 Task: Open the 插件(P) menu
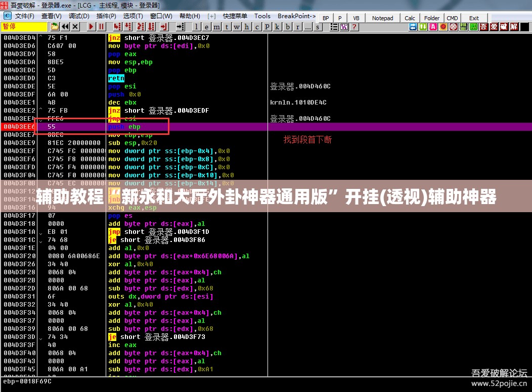click(106, 16)
